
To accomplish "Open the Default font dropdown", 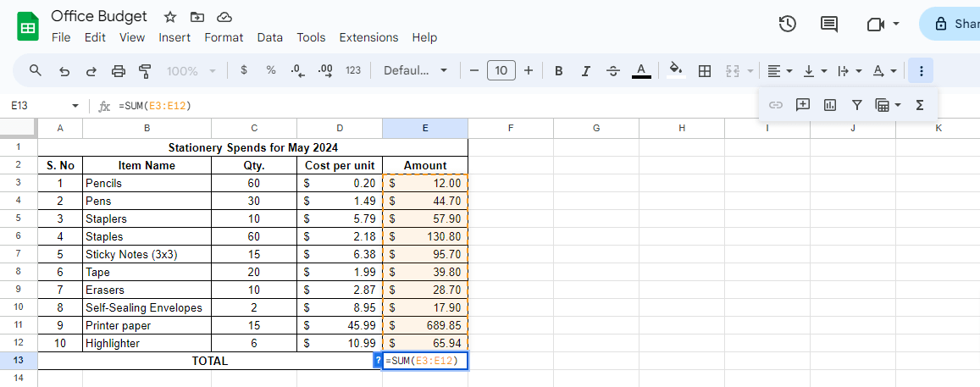I will [416, 70].
